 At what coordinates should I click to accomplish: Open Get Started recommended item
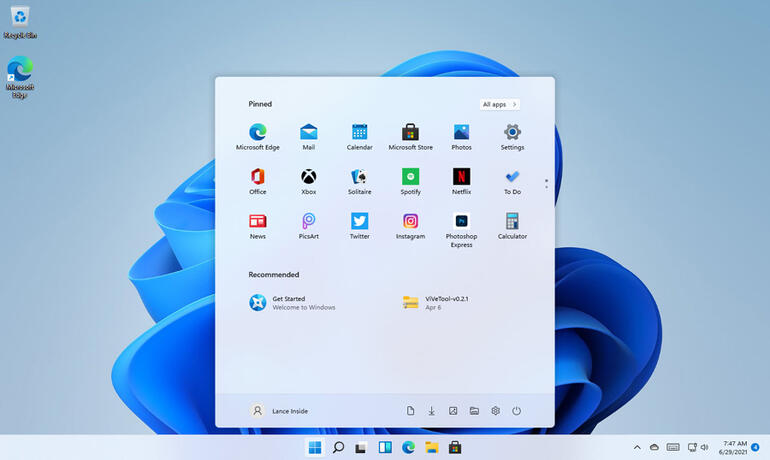click(292, 303)
